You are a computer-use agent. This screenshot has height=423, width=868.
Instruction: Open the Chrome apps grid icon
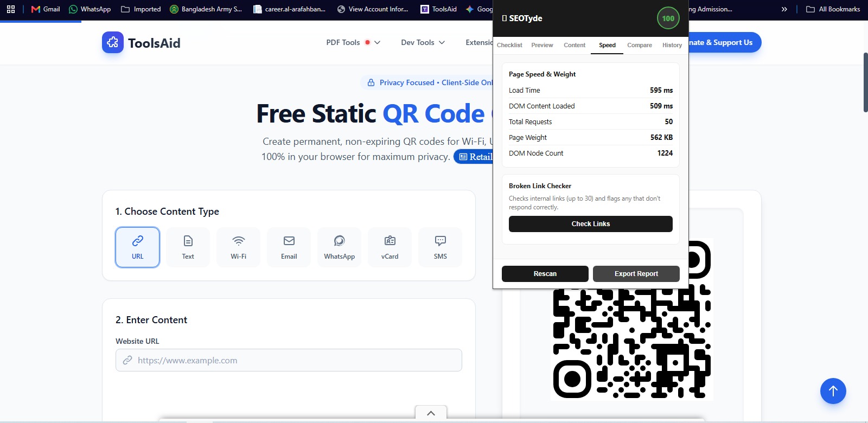pyautogui.click(x=11, y=9)
